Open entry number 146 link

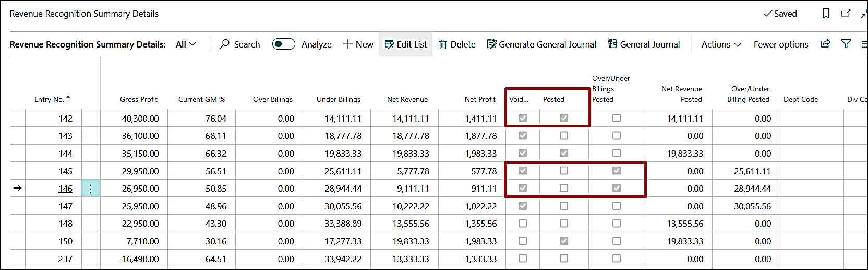(x=65, y=189)
